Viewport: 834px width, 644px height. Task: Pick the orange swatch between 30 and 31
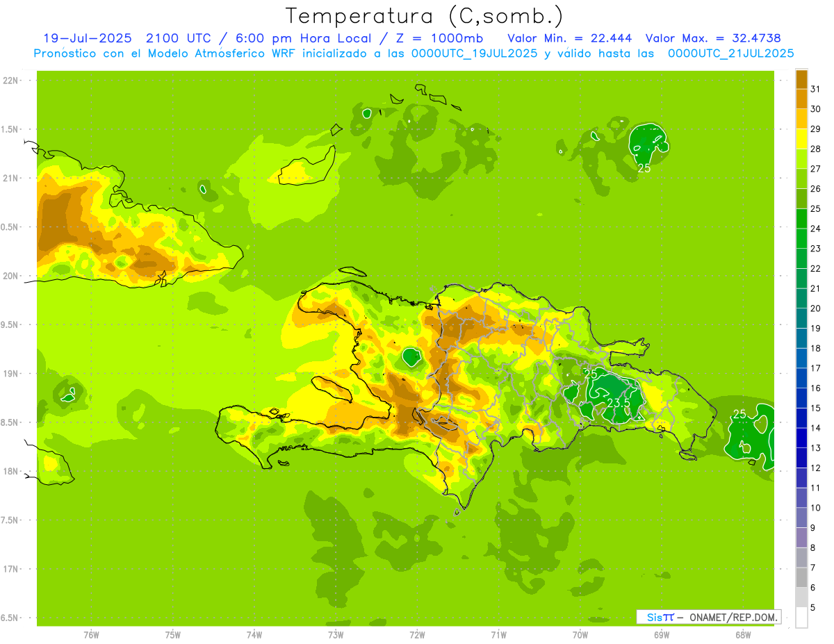click(801, 99)
